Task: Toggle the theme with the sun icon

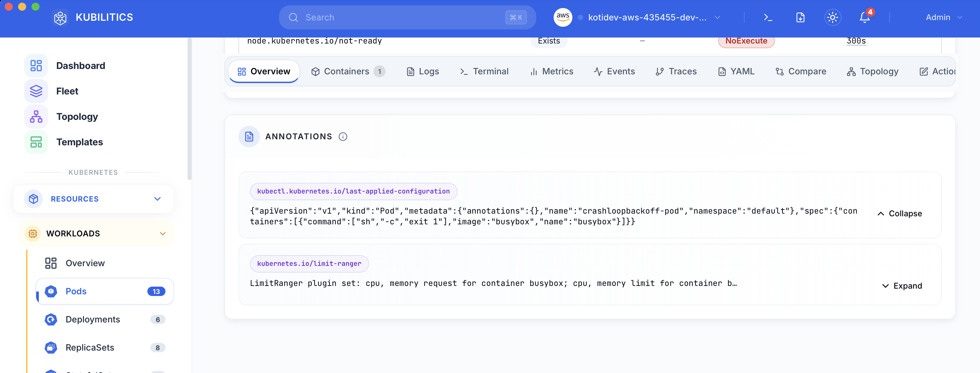Action: pyautogui.click(x=833, y=17)
